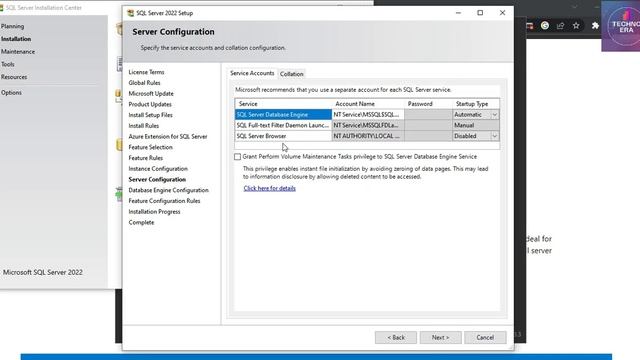Select Global Rules step
This screenshot has width=640, height=360.
click(144, 83)
